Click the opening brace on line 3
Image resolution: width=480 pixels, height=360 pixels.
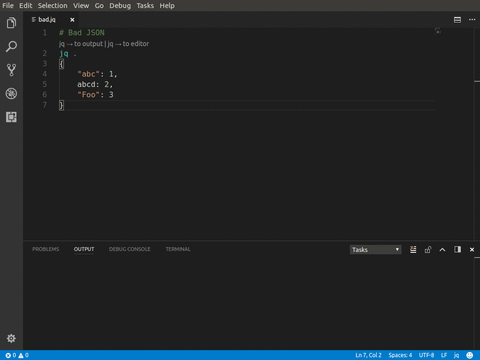(x=61, y=64)
